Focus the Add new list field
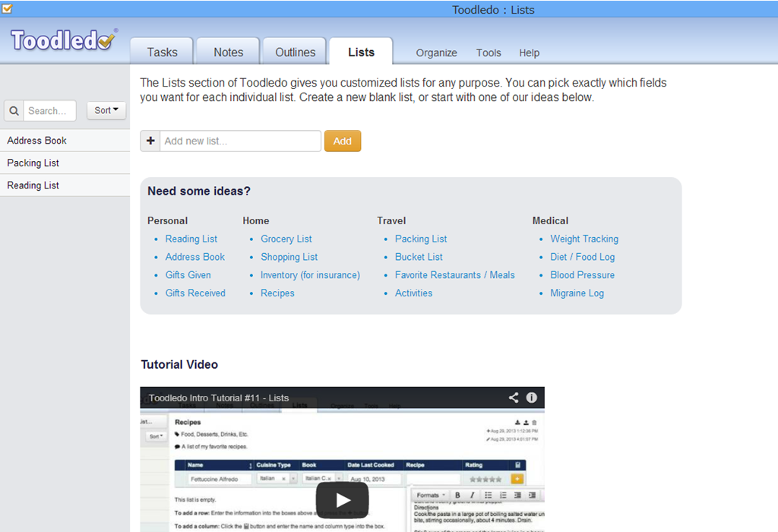 (x=240, y=141)
